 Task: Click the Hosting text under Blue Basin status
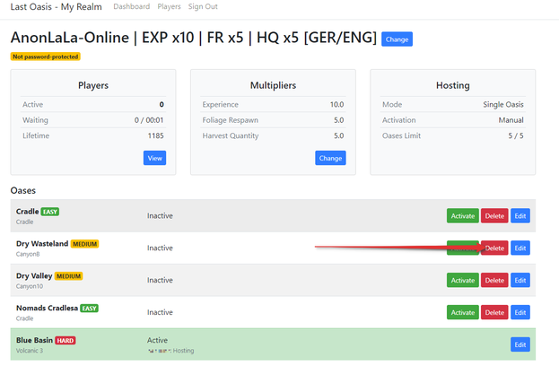(x=183, y=351)
